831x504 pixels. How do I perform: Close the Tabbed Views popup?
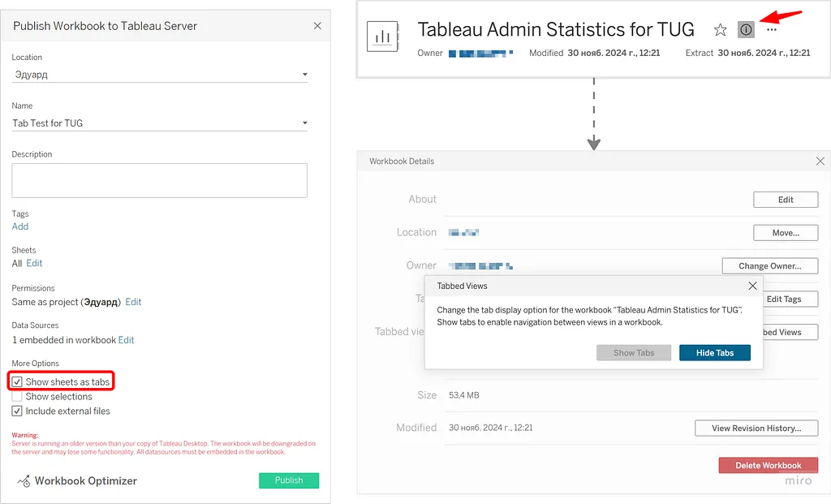pos(752,286)
